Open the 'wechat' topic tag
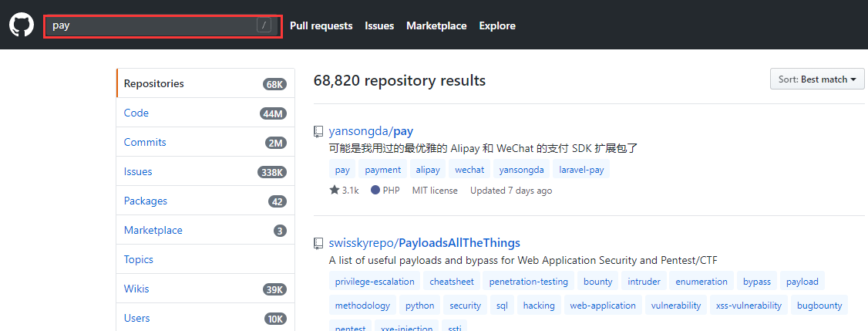Viewport: 868px width, 331px height. click(469, 170)
